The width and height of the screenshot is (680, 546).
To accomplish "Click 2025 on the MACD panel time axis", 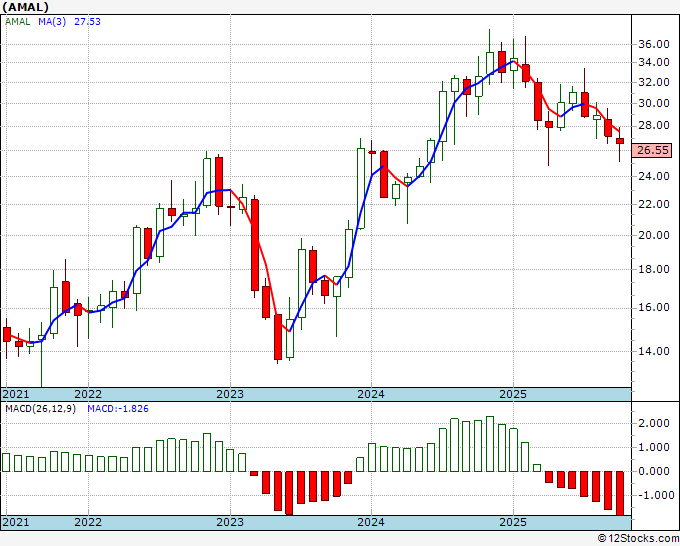I will click(x=513, y=522).
